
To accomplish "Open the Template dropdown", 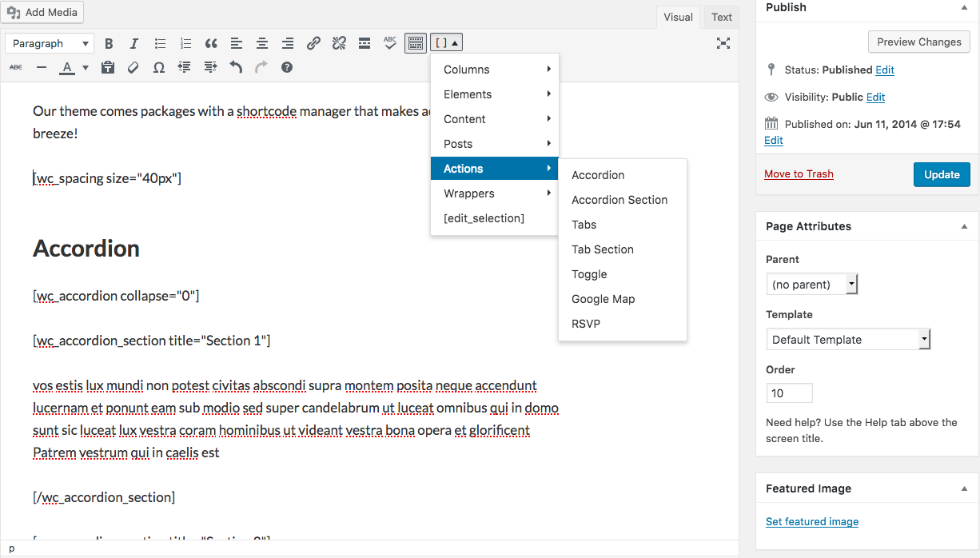I will [848, 339].
